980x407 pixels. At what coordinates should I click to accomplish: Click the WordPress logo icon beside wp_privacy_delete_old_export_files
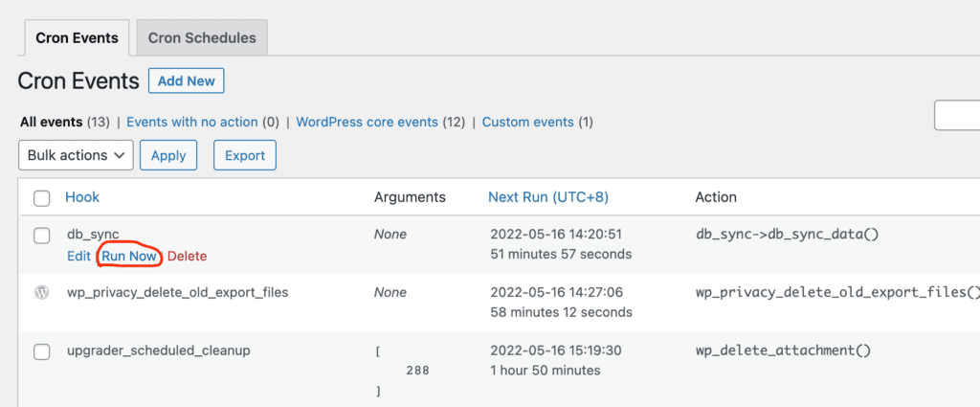pos(41,292)
